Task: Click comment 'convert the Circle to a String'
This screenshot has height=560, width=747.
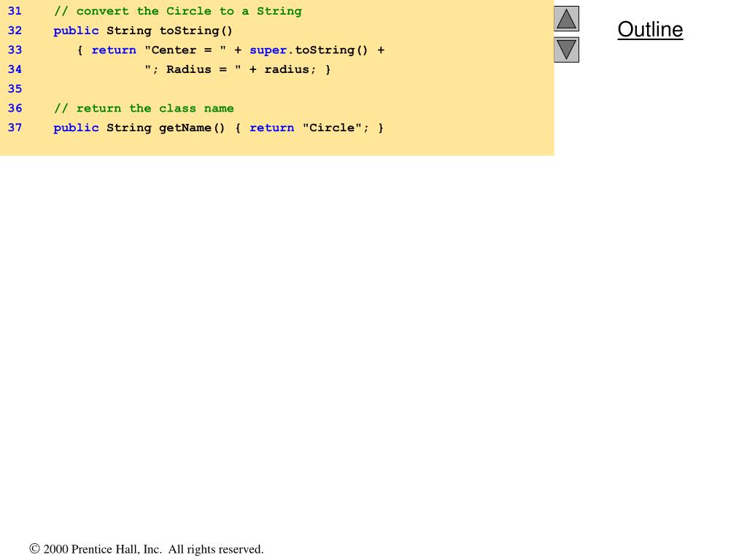Action: (x=178, y=11)
